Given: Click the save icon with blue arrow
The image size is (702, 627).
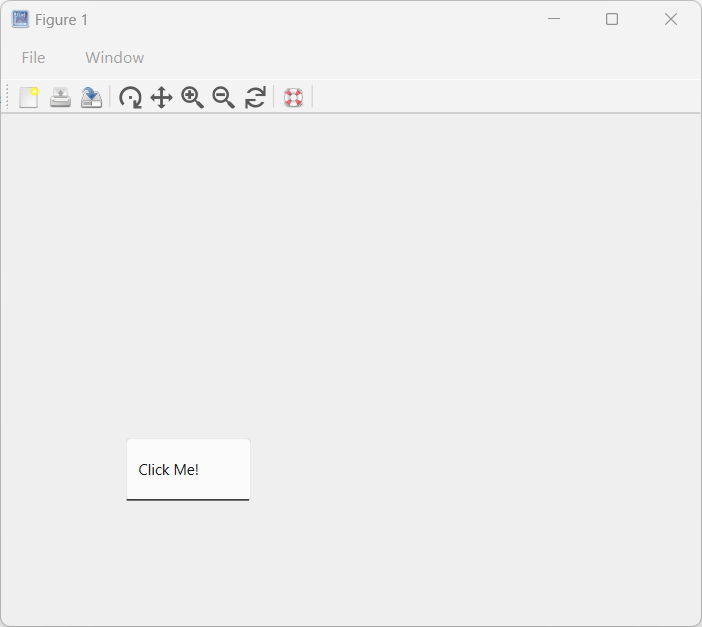Looking at the screenshot, I should 91,97.
